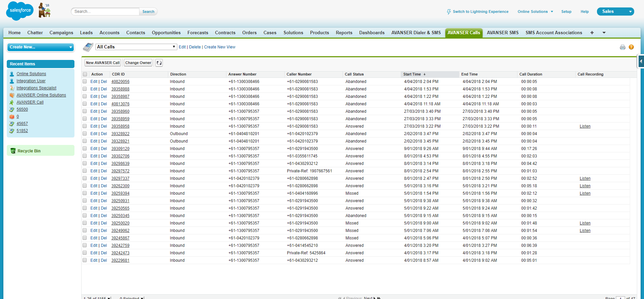Screen dimensions: 644x299
Task: Select the checkbox for call 39358958
Action: click(x=85, y=126)
